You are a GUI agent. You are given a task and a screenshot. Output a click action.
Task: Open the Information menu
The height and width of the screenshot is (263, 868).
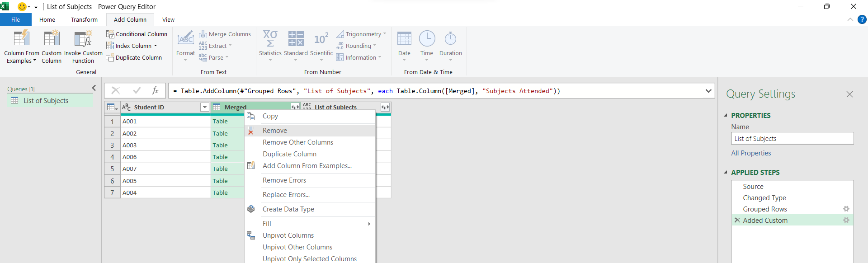click(x=359, y=57)
